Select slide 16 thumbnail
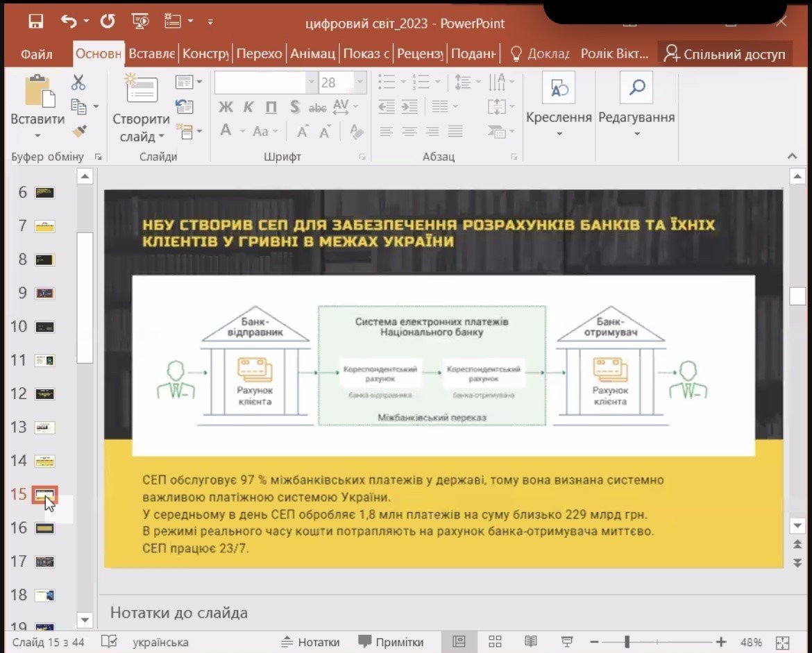The width and height of the screenshot is (812, 653). click(x=45, y=529)
